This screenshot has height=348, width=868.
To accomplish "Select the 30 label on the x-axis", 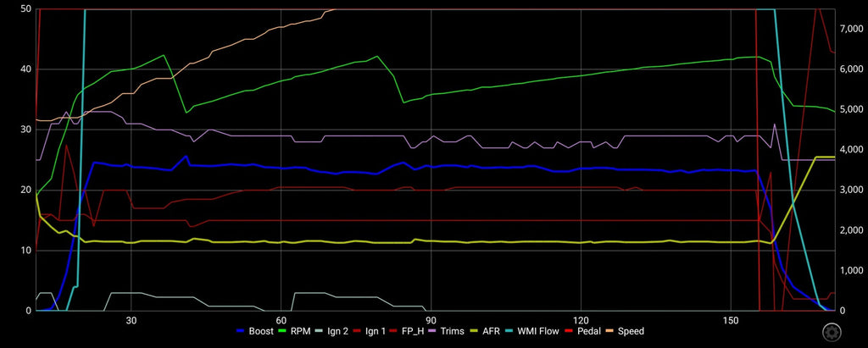I will pos(131,320).
